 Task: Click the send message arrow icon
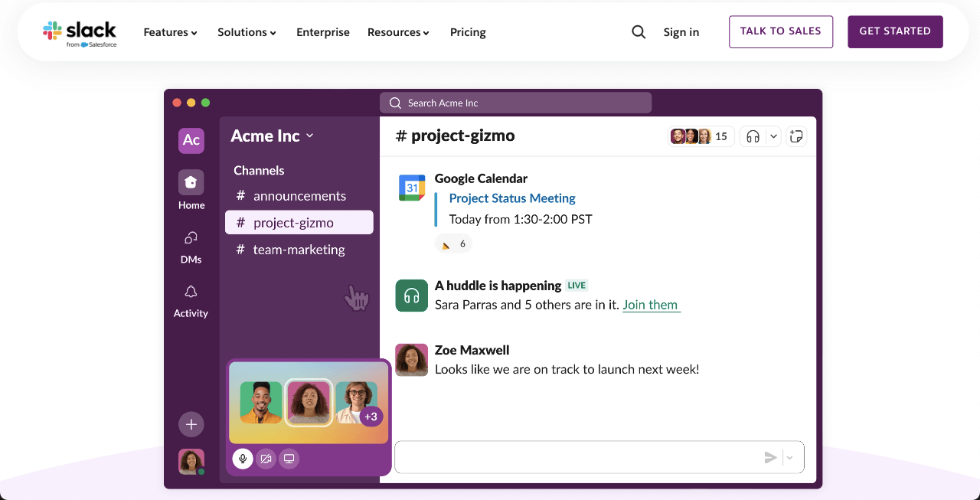(770, 458)
